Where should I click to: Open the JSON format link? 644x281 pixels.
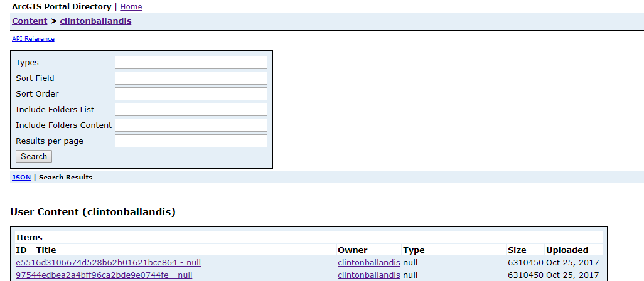(21, 178)
